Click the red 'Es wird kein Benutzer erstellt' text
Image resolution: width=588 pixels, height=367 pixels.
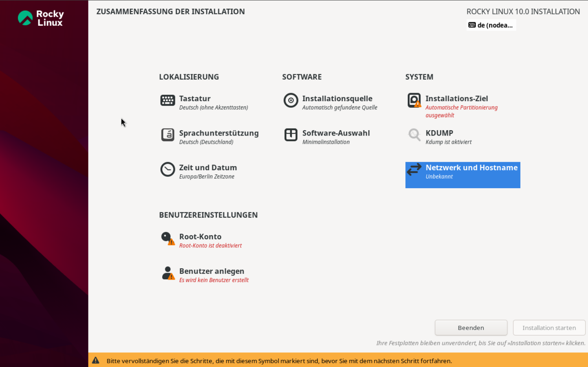tap(214, 280)
